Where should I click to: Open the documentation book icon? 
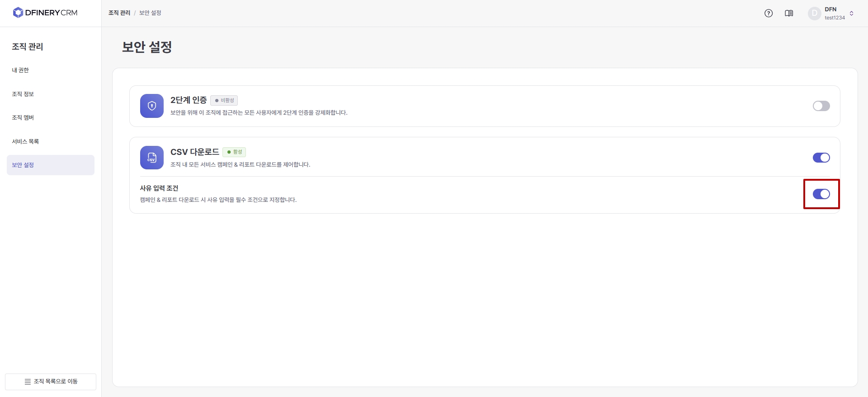789,13
